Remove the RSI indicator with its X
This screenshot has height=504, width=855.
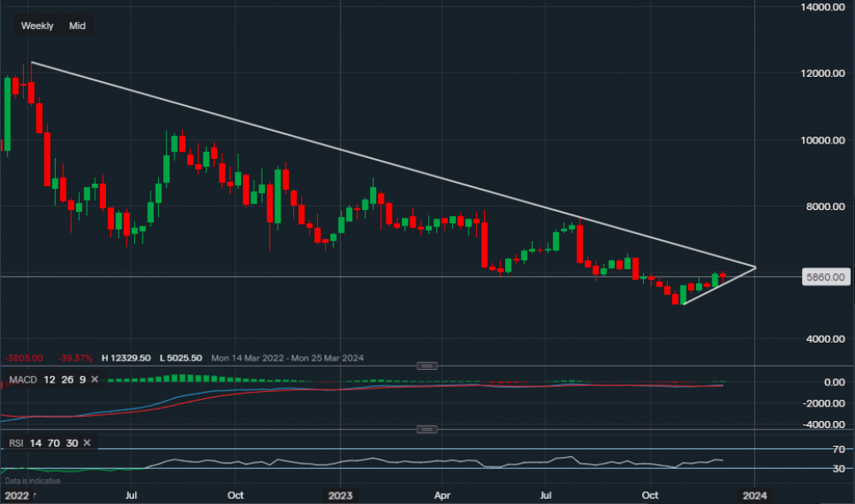point(87,442)
